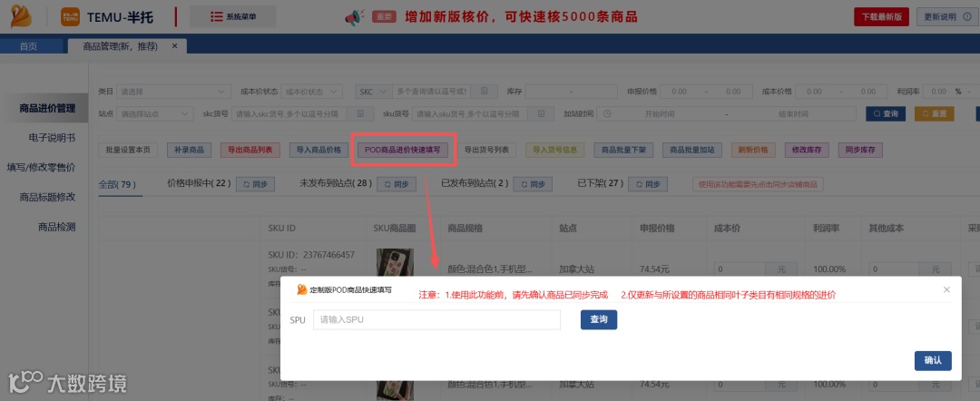Screen dimensions: 980x401
Task: Click the 请输入SPU input in dialog
Action: 436,319
